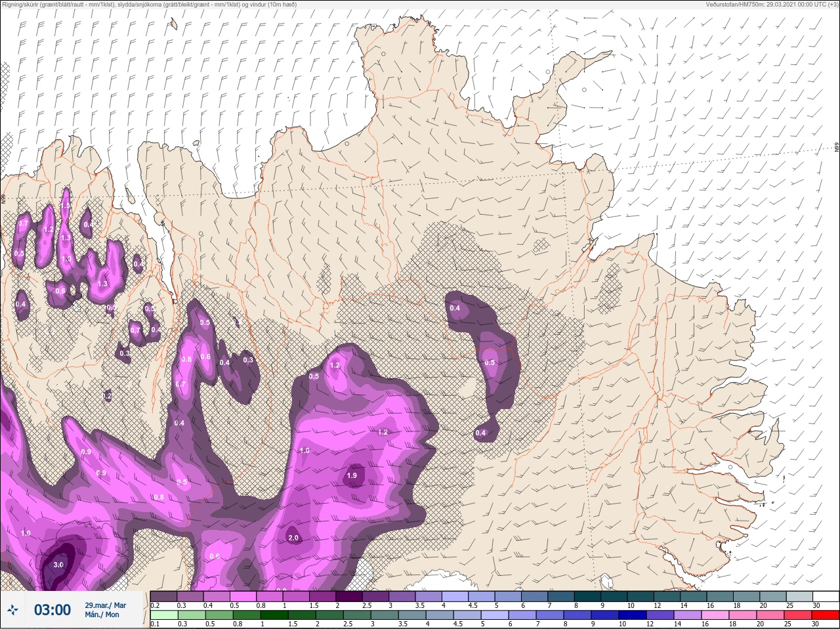Pick the lower legend swatch starting at 2.5
The image size is (840, 629).
coord(356,615)
